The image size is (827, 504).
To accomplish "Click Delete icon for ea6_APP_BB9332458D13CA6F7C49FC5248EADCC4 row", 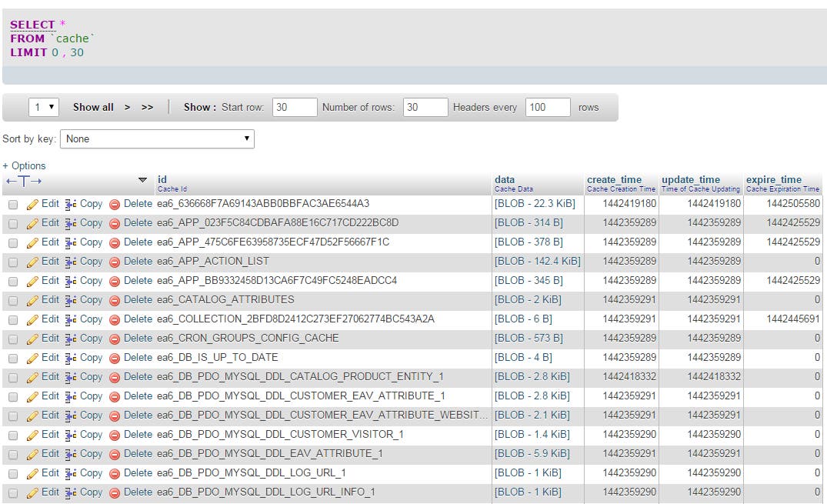I will pos(115,282).
